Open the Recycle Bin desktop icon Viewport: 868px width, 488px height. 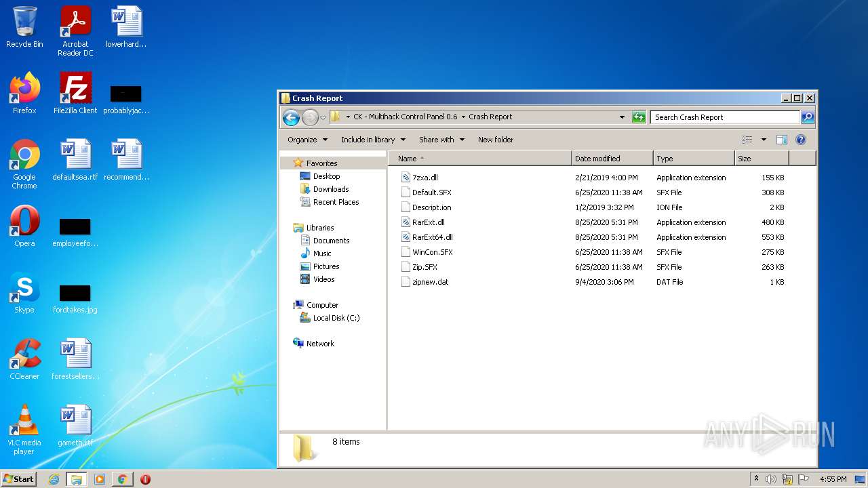24,27
